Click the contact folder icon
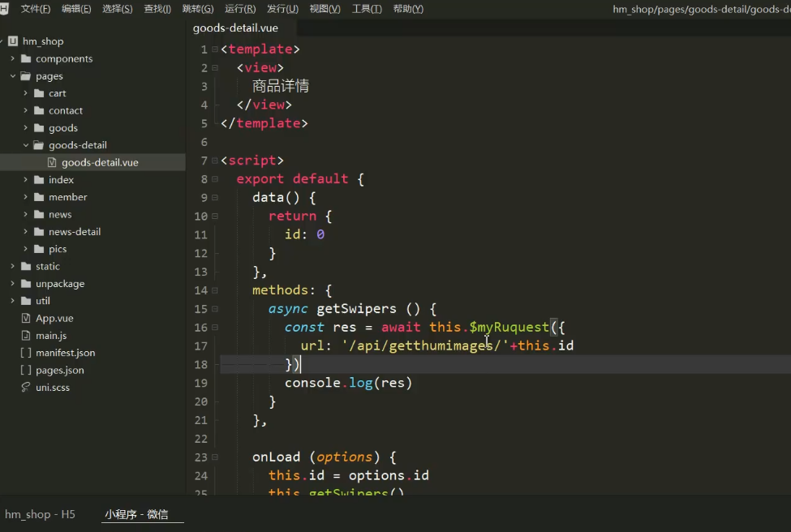Image resolution: width=791 pixels, height=532 pixels. click(x=39, y=110)
